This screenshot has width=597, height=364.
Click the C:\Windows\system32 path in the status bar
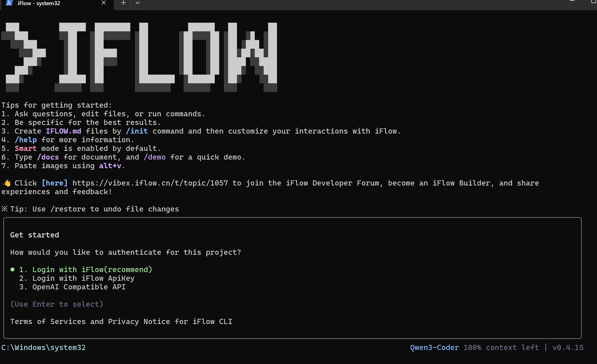pos(44,347)
